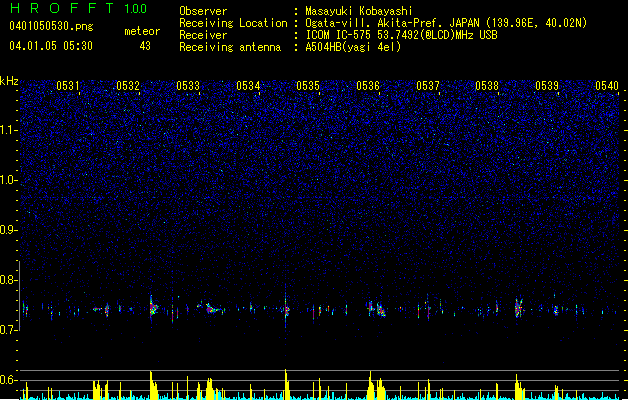Screen dimensions: 629x400
Task: Click Ogata-vill. Akita-Pref. JAPAN location text
Action: [446, 23]
